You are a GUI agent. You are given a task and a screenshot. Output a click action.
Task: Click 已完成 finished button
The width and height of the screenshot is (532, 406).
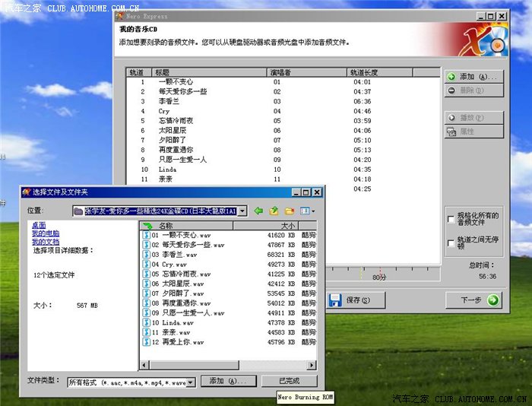click(289, 381)
